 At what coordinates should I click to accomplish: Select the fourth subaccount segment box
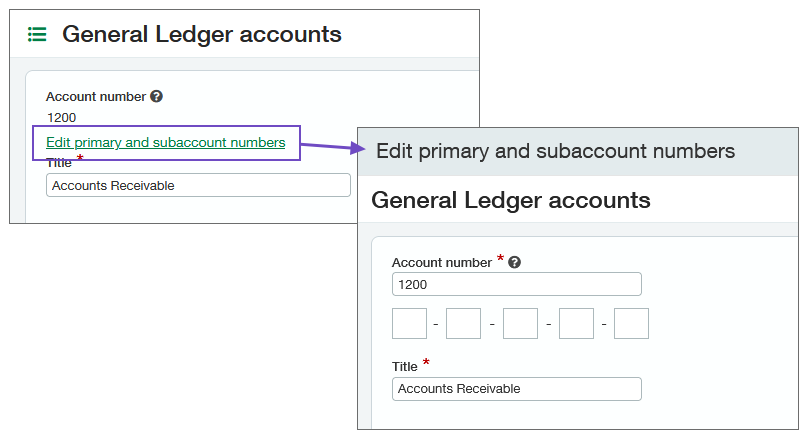tap(576, 324)
